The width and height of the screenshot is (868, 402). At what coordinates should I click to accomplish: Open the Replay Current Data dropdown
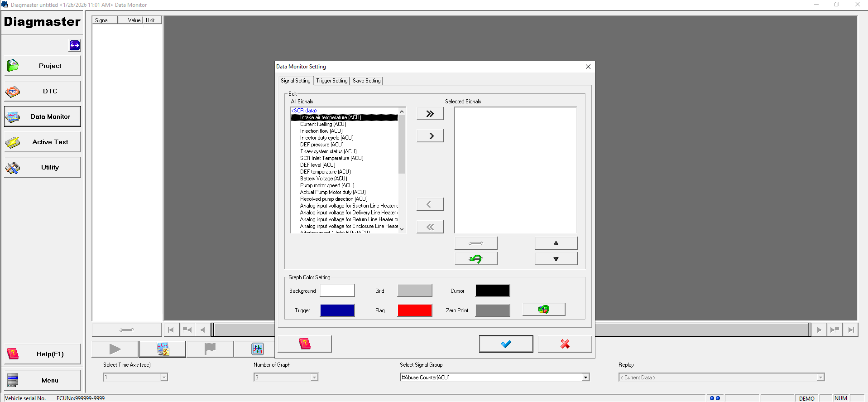[820, 378]
